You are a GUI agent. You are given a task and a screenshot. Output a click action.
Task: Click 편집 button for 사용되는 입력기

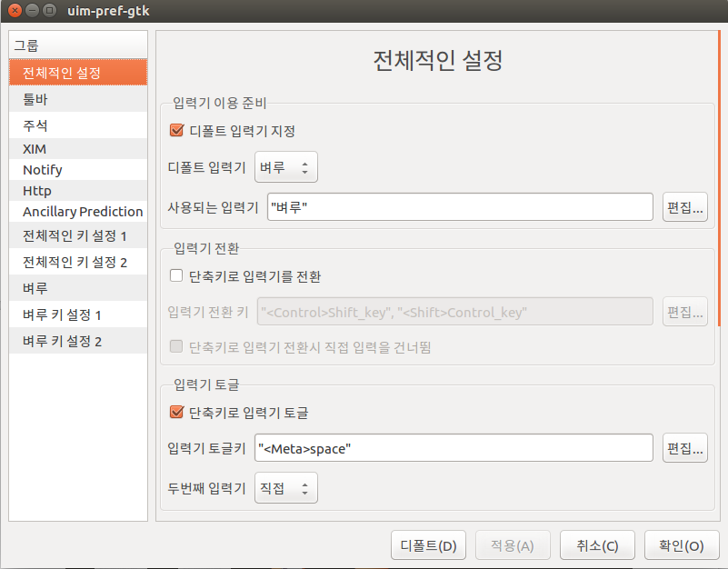pyautogui.click(x=684, y=207)
